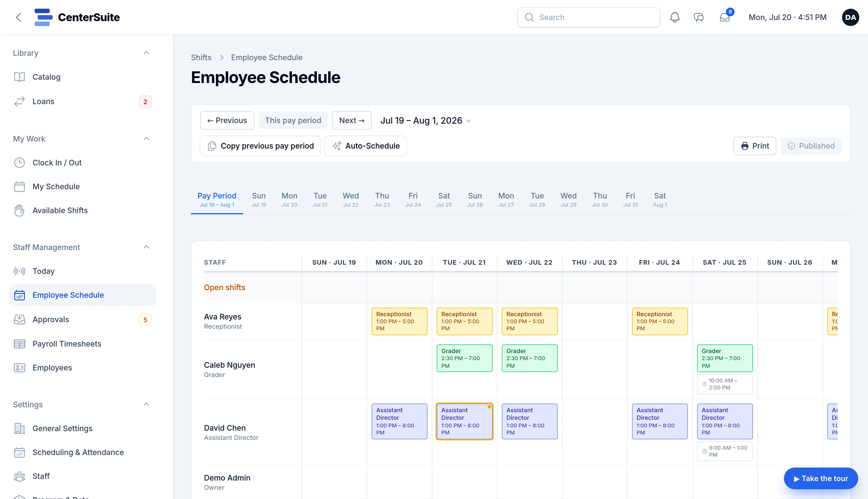Open the Shifts breadcrumb link
Screen dimensions: 868x499
pyautogui.click(x=201, y=57)
